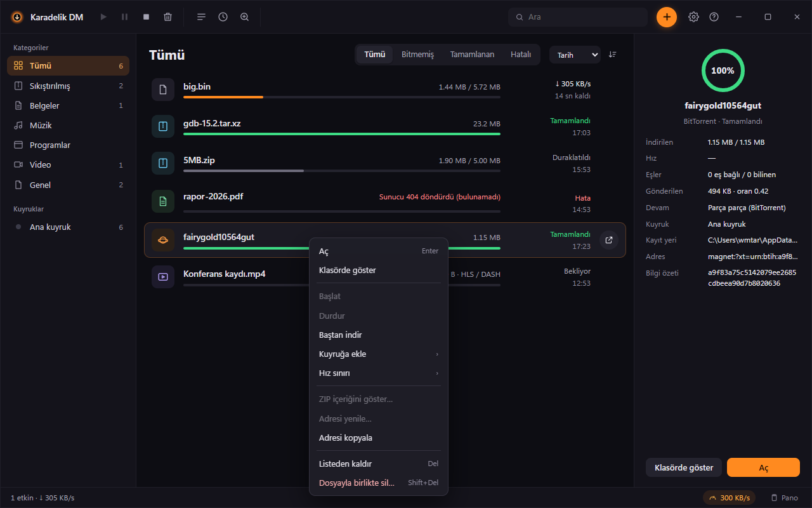Choose Listeden kaldır menu entry
This screenshot has height=508, width=812.
(x=379, y=464)
